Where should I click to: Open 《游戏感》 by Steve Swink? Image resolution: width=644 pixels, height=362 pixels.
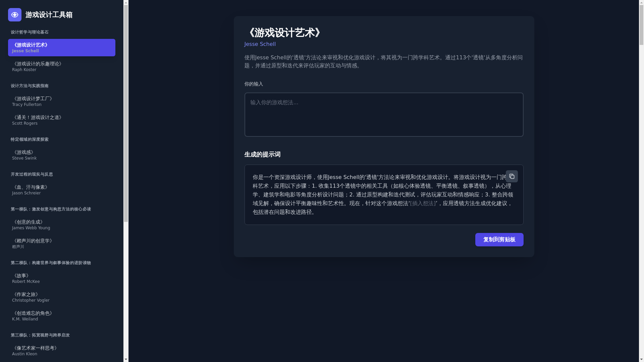(62, 155)
